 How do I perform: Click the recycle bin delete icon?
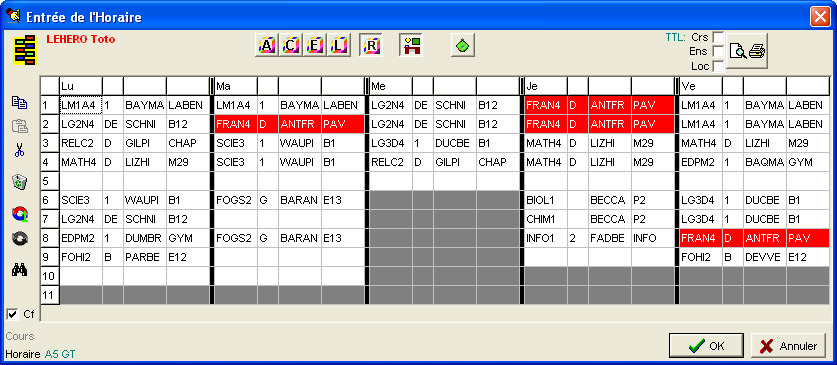[19, 182]
